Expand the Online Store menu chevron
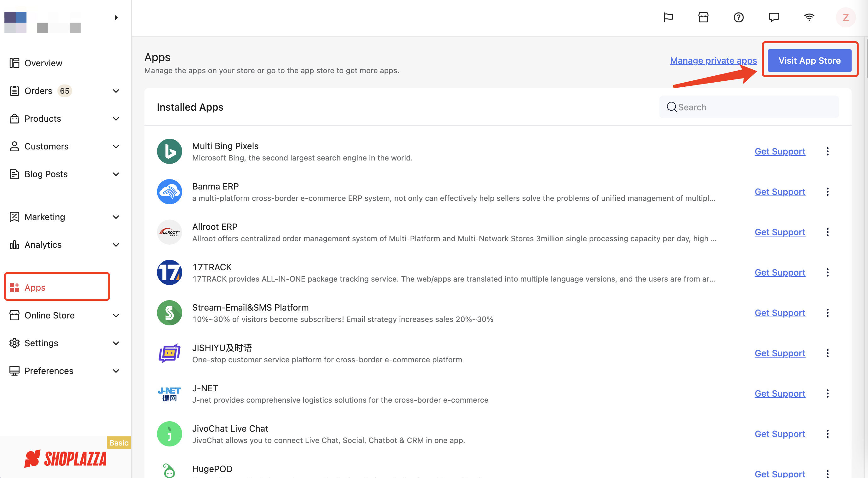Screen dimensions: 868x478 click(116, 316)
